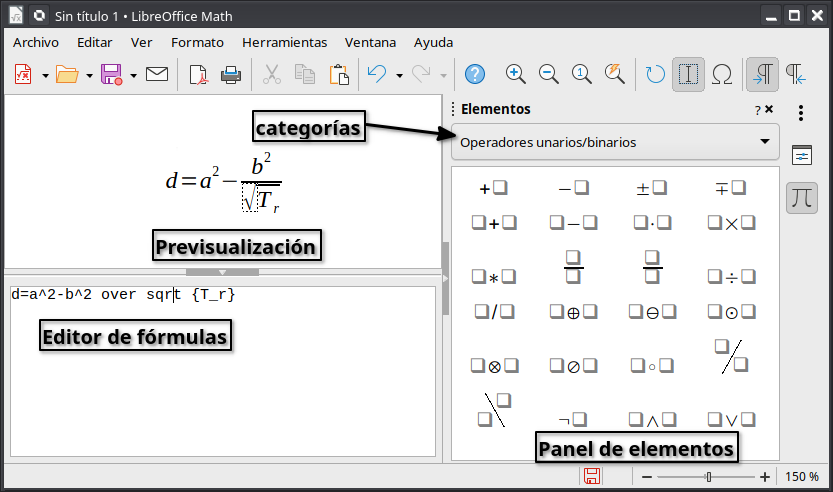
Task: Open the Ventana menu
Action: (370, 43)
